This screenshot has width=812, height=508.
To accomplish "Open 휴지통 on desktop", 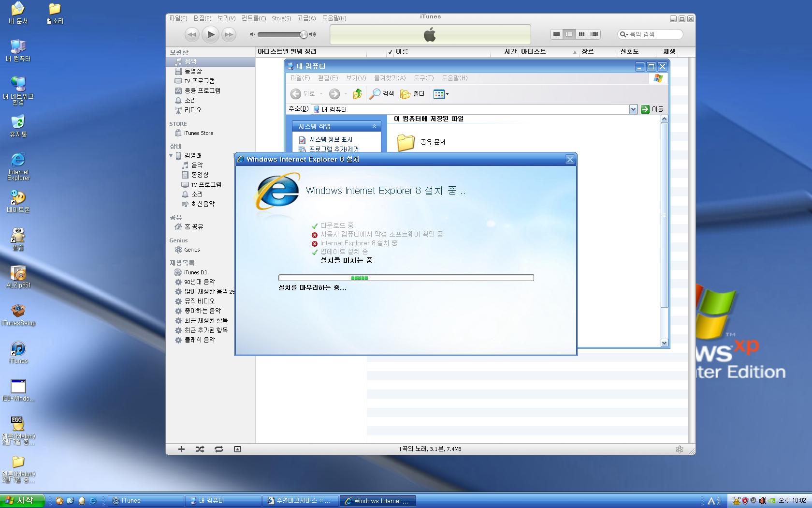I will coord(18,126).
